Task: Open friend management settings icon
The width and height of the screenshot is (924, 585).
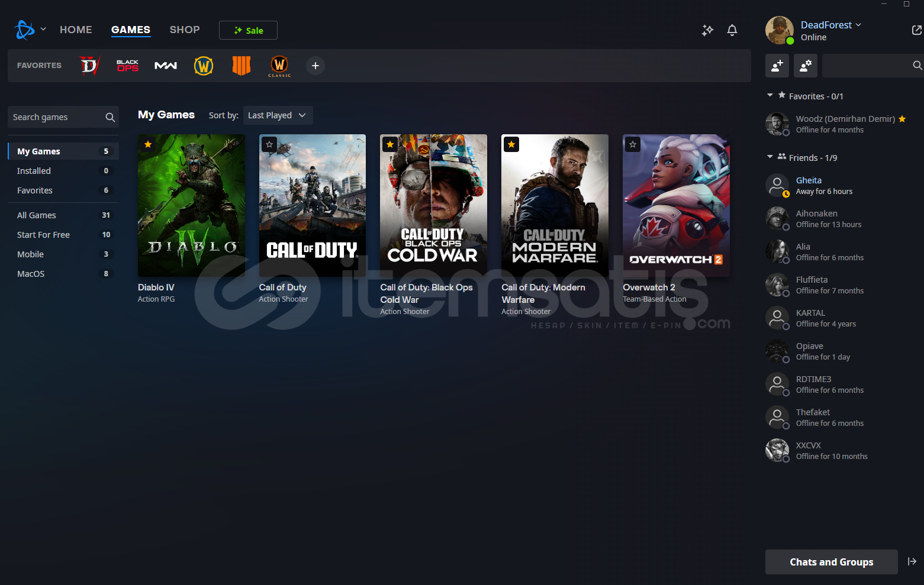Action: tap(806, 66)
